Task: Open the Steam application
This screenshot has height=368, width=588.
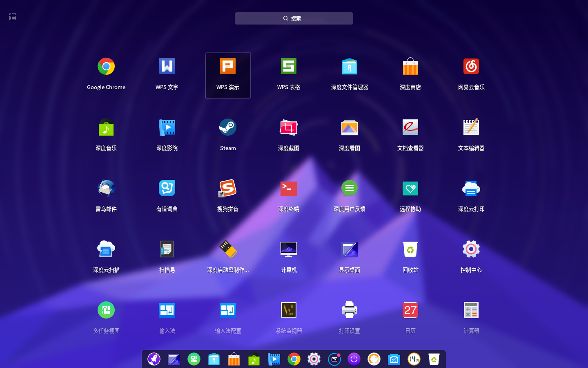Action: point(228,136)
